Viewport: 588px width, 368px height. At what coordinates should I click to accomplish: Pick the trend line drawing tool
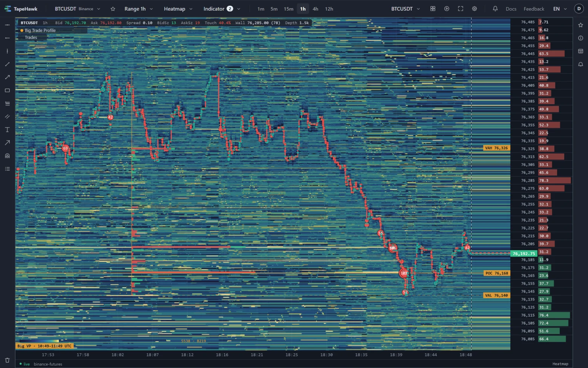[x=7, y=64]
